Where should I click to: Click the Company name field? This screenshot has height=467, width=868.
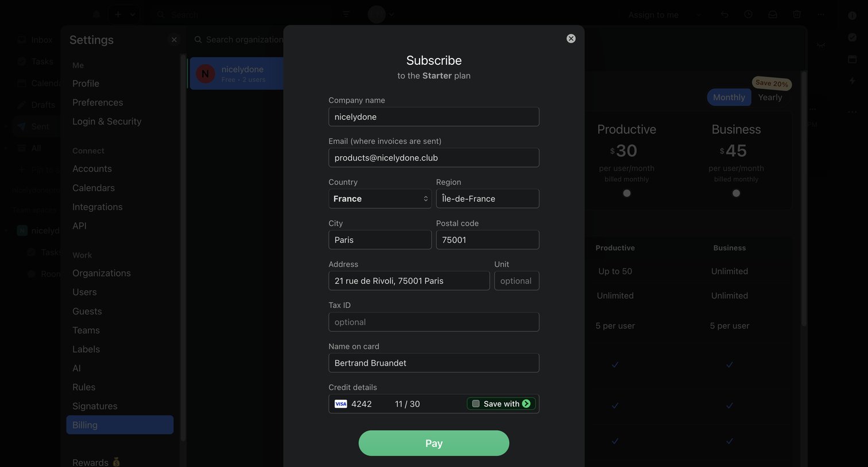(x=434, y=117)
